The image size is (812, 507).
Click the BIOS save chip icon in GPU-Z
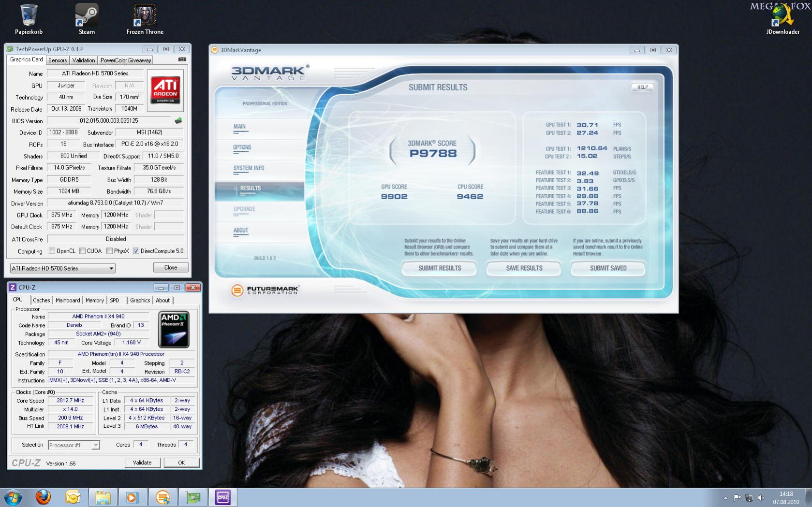point(178,121)
